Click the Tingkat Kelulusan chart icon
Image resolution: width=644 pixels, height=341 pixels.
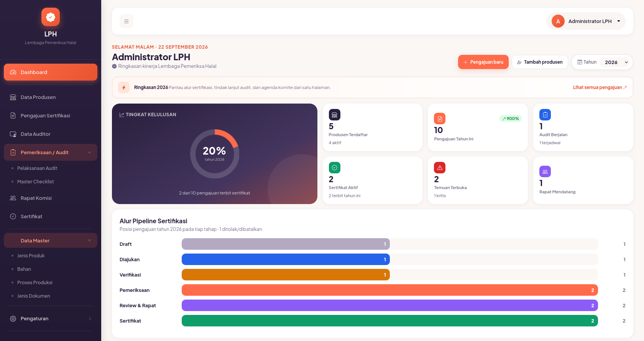click(122, 115)
